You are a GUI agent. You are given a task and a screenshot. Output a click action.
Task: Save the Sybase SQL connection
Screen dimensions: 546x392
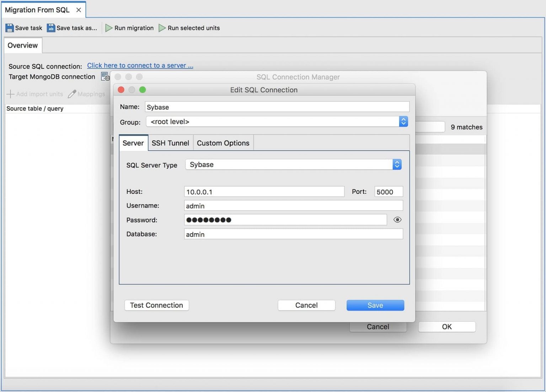[375, 305]
